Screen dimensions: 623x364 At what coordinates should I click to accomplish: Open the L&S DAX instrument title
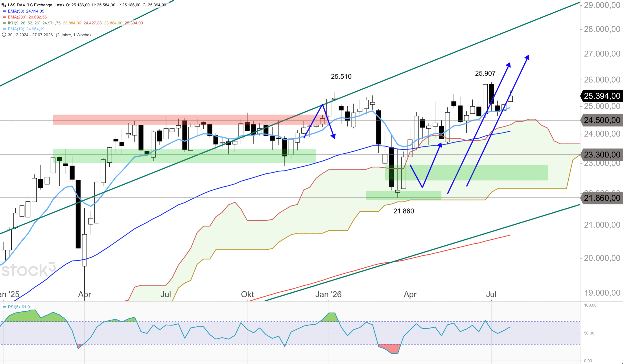click(x=36, y=5)
